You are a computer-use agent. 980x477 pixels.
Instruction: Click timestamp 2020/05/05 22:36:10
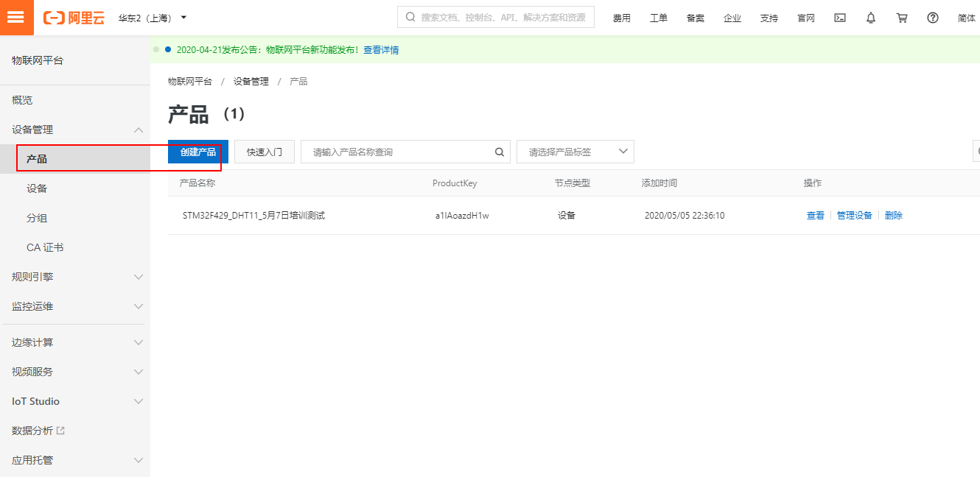point(685,216)
